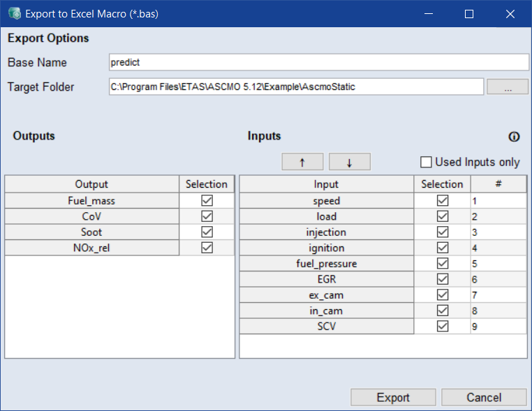Edit the Base Name text field
Viewport: 532px width, 411px height.
[x=318, y=62]
